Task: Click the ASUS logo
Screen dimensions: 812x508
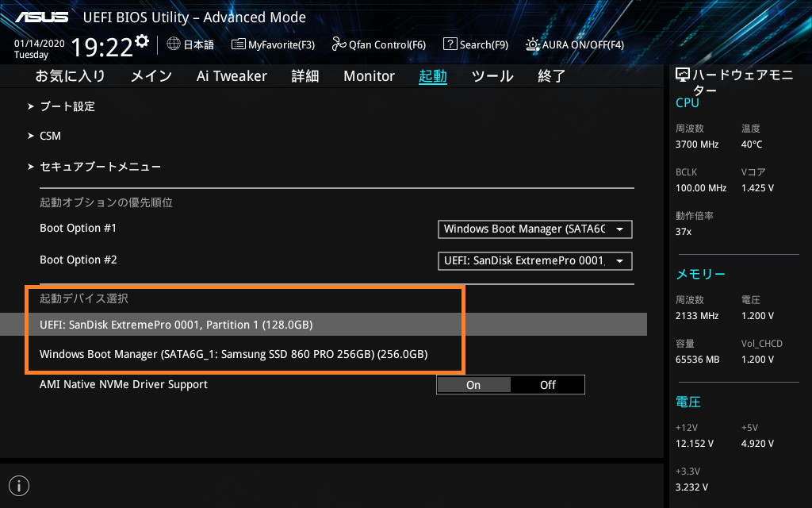Action: click(41, 17)
